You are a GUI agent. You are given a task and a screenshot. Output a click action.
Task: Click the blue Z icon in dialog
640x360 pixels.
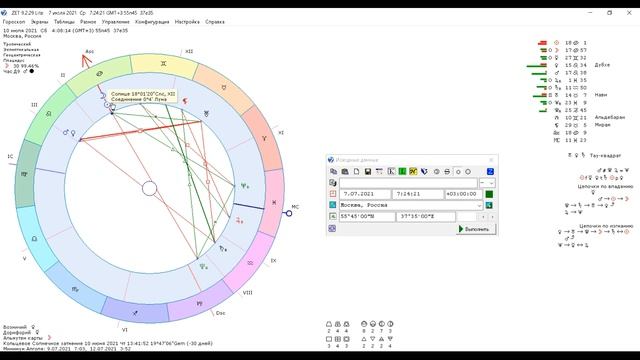click(490, 172)
